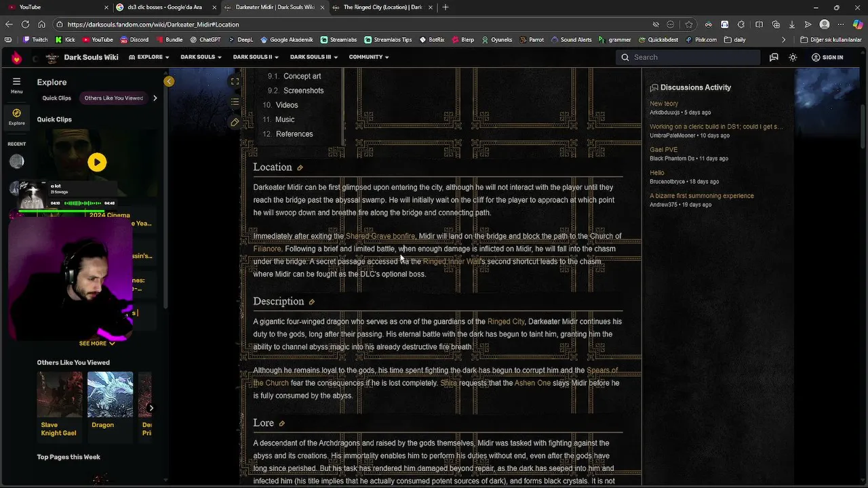The height and width of the screenshot is (488, 868).
Task: Open the daily bookmarks folder
Action: 735,40
